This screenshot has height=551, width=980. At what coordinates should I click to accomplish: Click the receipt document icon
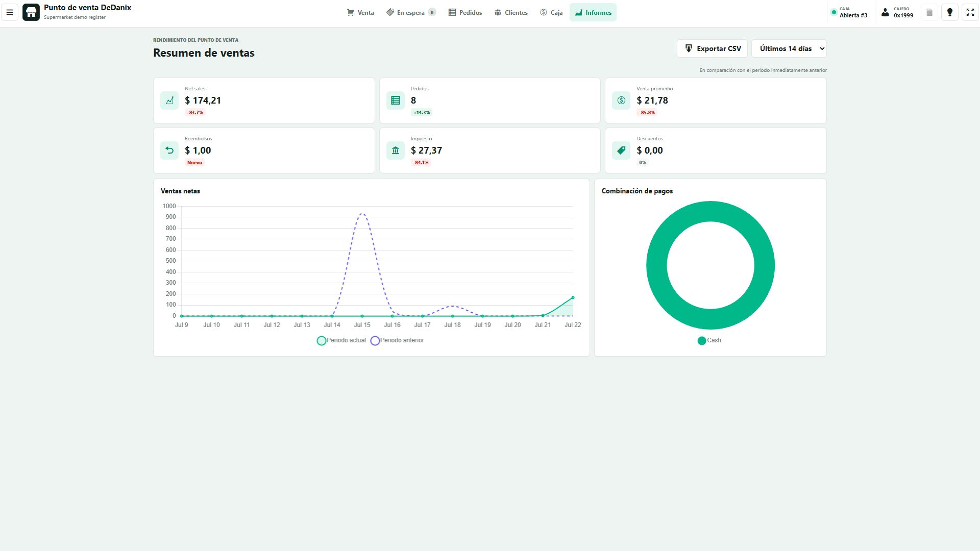click(x=929, y=12)
